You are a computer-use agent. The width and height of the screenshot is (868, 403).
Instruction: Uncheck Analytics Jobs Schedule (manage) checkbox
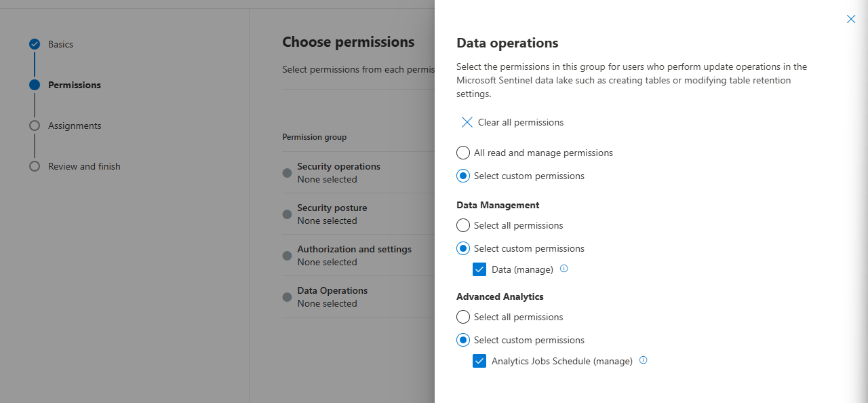click(479, 361)
